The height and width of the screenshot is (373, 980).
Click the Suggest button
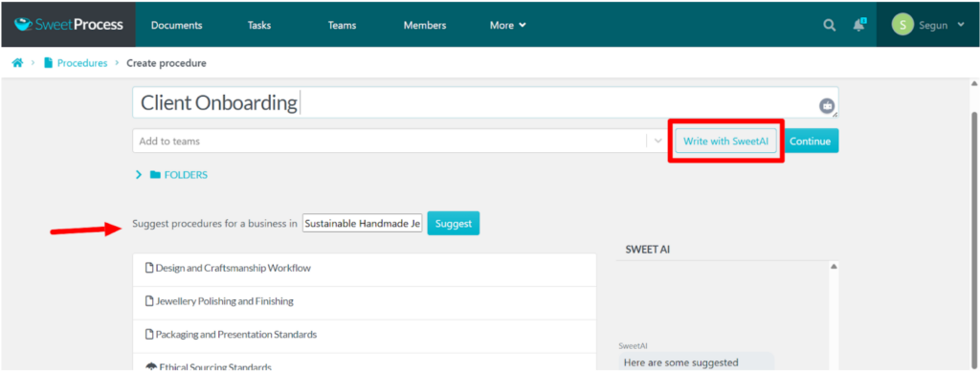(453, 223)
